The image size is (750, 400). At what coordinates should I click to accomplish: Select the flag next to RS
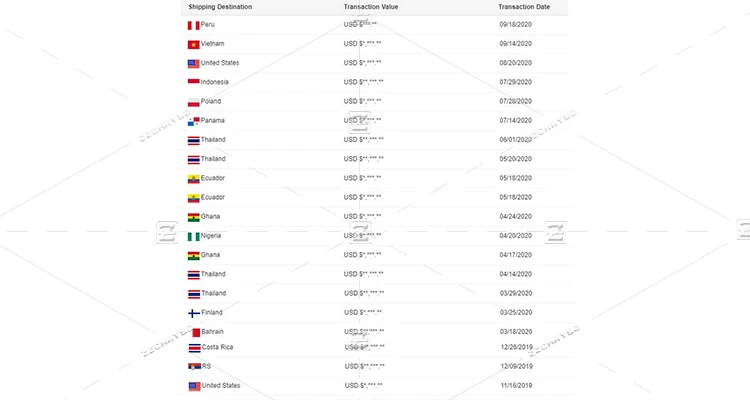pos(193,367)
